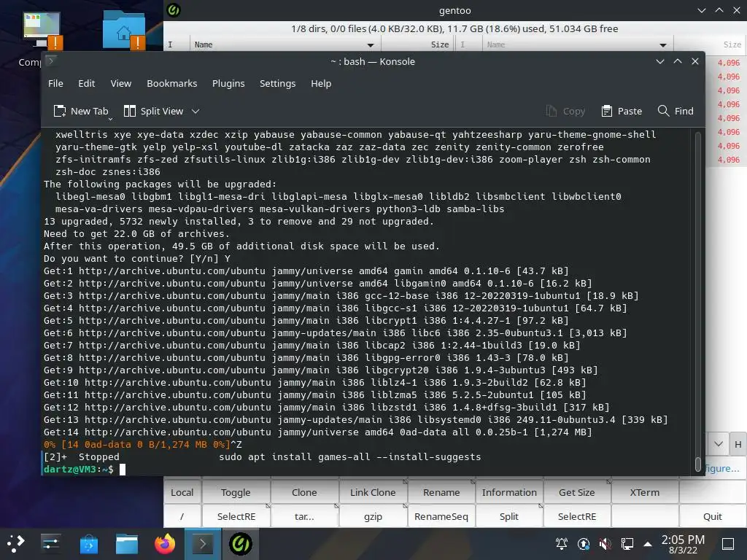Click the Find toolbar button

click(x=676, y=111)
